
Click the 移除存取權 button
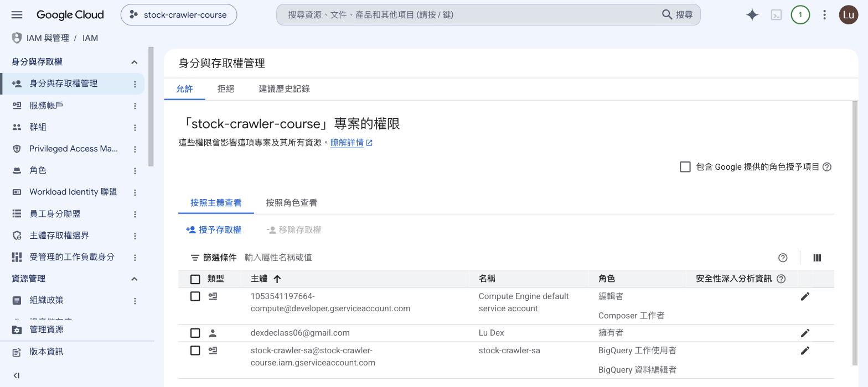click(294, 230)
